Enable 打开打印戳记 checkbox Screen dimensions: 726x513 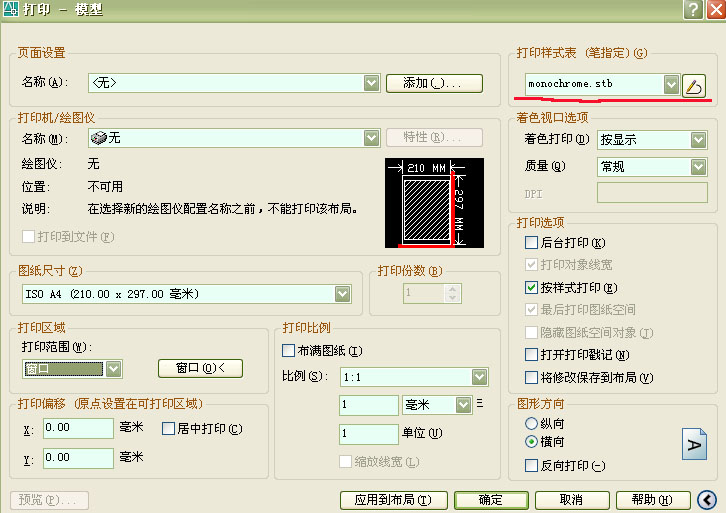[x=531, y=355]
